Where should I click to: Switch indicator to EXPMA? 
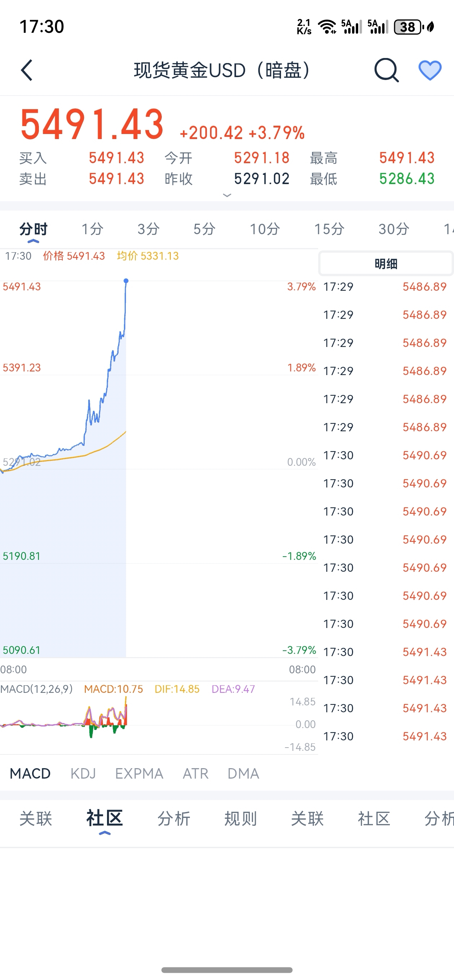[139, 774]
